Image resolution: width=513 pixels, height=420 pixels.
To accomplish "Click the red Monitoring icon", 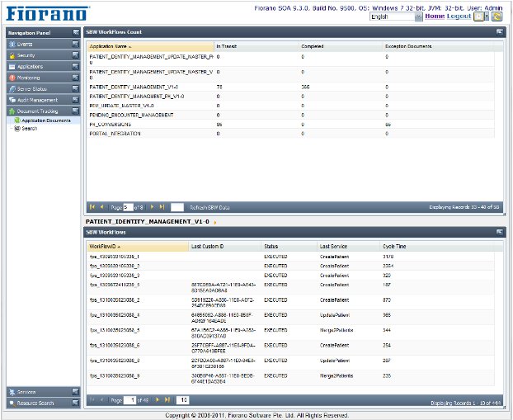I will click(12, 78).
